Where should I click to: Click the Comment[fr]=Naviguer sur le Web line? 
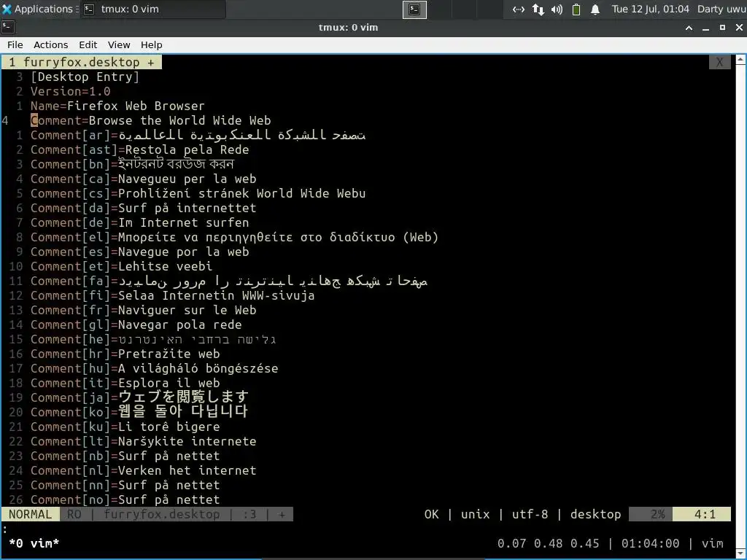[144, 310]
